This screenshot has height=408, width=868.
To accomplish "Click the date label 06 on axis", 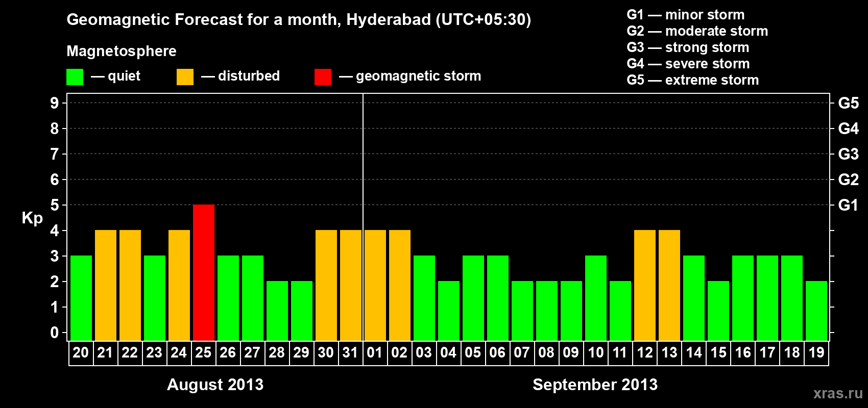I will click(497, 353).
